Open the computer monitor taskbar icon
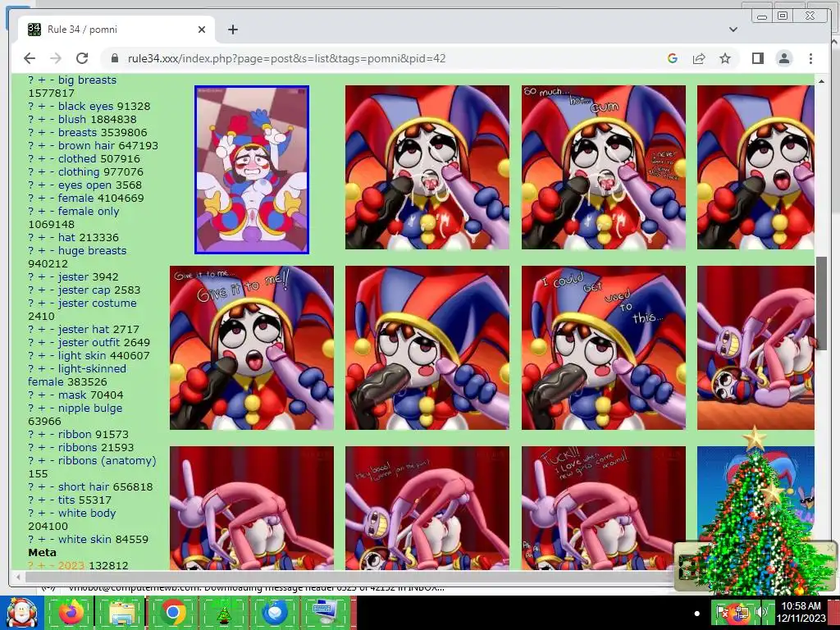840x630 pixels. [x=325, y=613]
